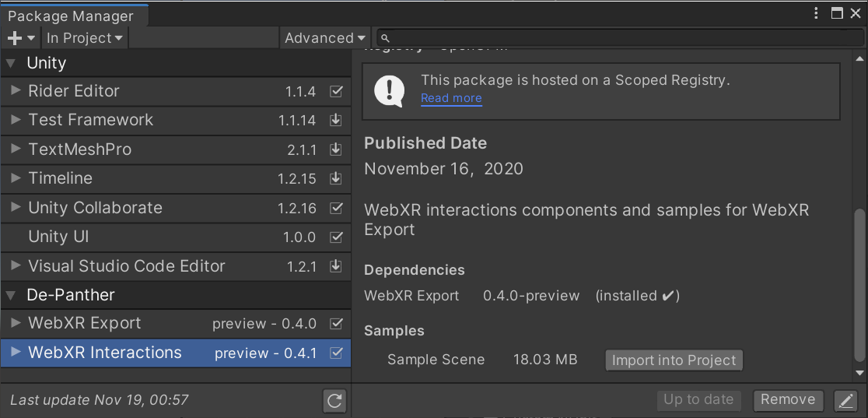This screenshot has width=868, height=418.
Task: Expand Visual Studio Code Editor versions
Action: [x=16, y=266]
